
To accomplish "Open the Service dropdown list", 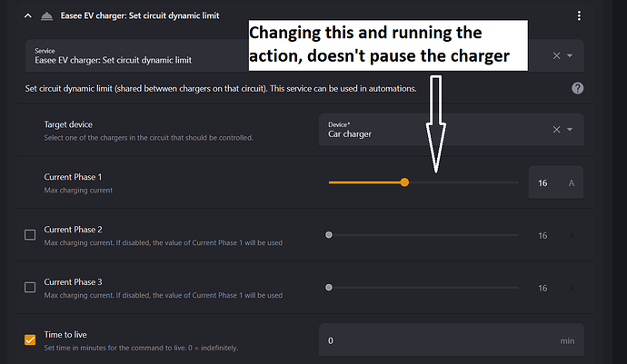I will [x=570, y=56].
